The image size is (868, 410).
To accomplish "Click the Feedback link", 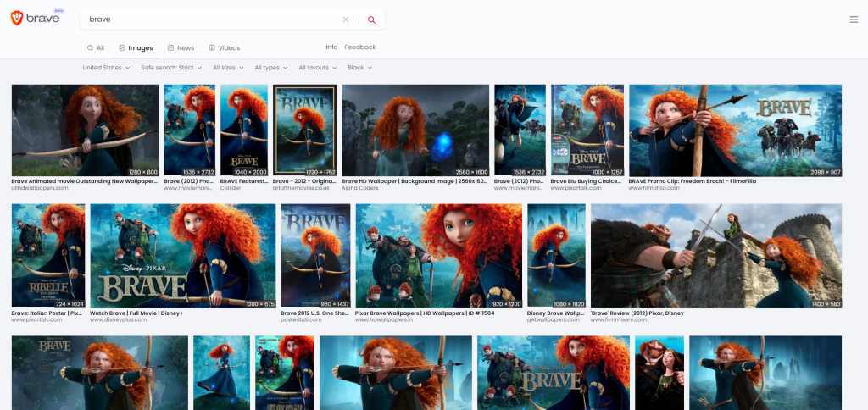I will (359, 47).
